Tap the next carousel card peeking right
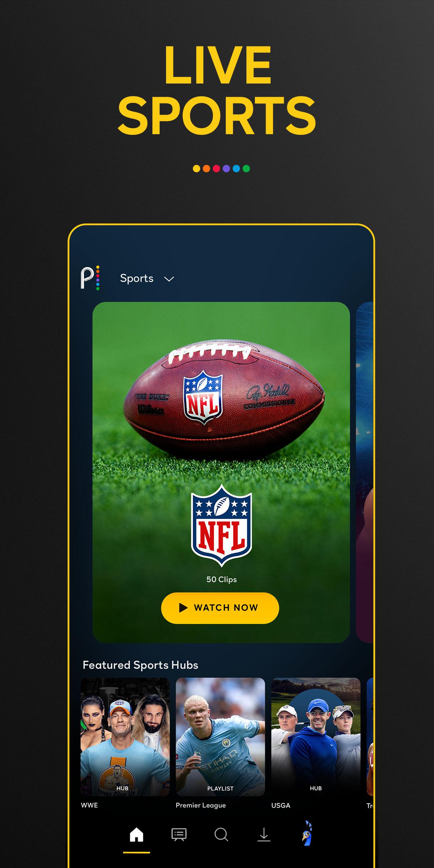The width and height of the screenshot is (434, 868). [364, 472]
